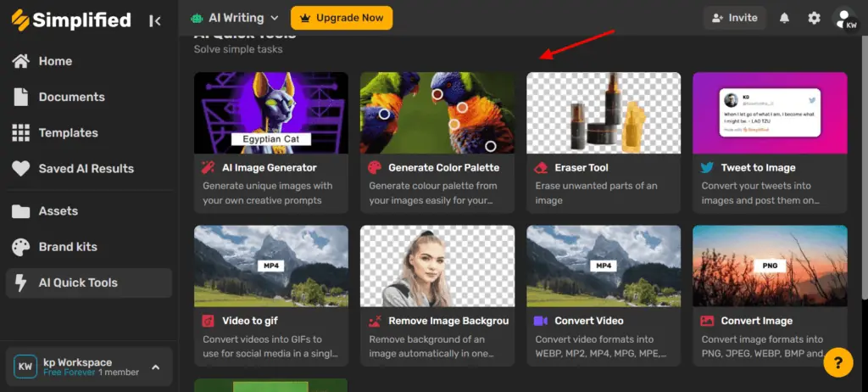The width and height of the screenshot is (868, 392).
Task: Expand the AI Writing dropdown
Action: point(235,18)
